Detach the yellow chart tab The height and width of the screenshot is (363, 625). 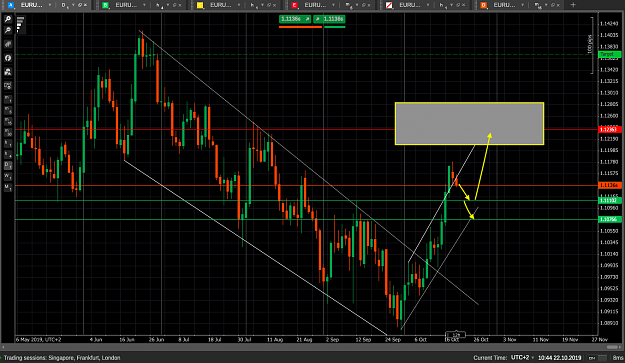(x=269, y=5)
